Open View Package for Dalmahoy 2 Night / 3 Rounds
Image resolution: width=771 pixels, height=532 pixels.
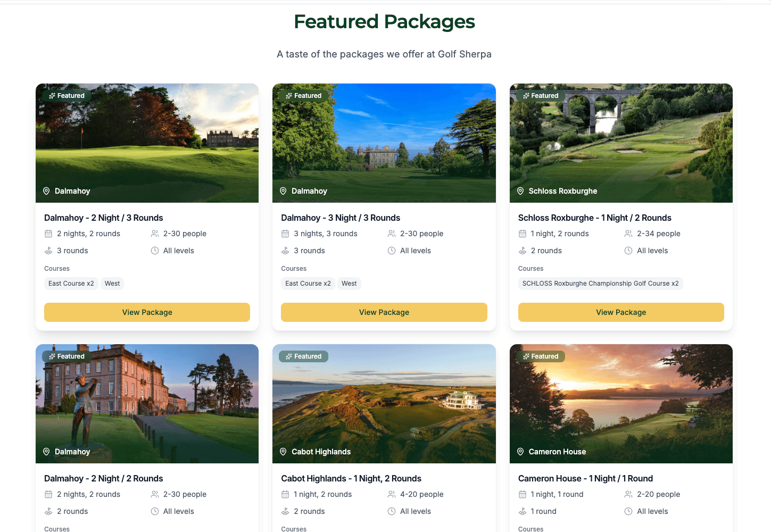click(x=147, y=312)
